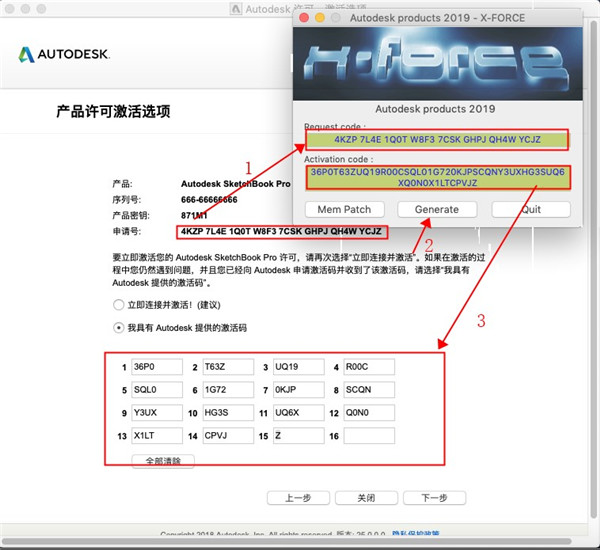This screenshot has height=550, width=600.
Task: Click the horizontal scrollbar at the window bottom
Action: click(287, 541)
